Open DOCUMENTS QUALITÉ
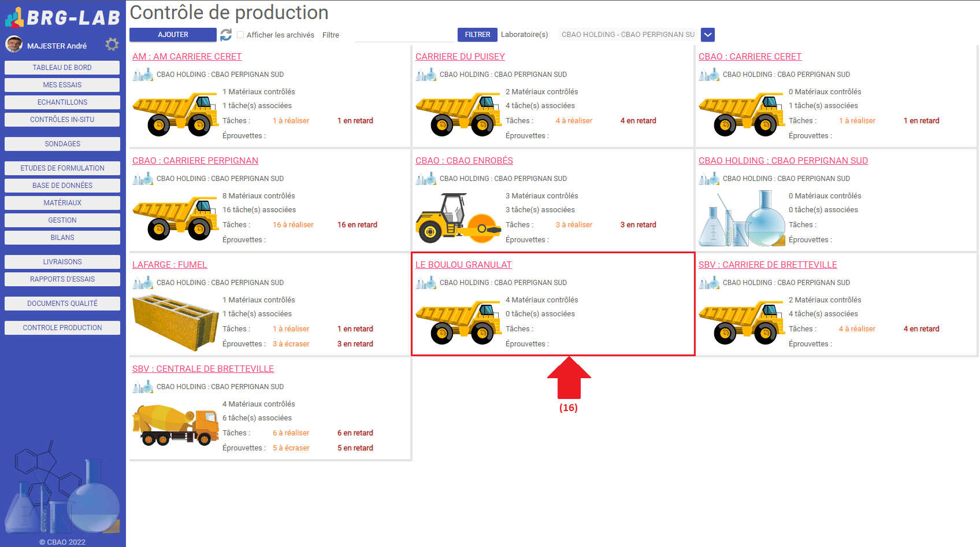The height and width of the screenshot is (547, 980). [62, 304]
